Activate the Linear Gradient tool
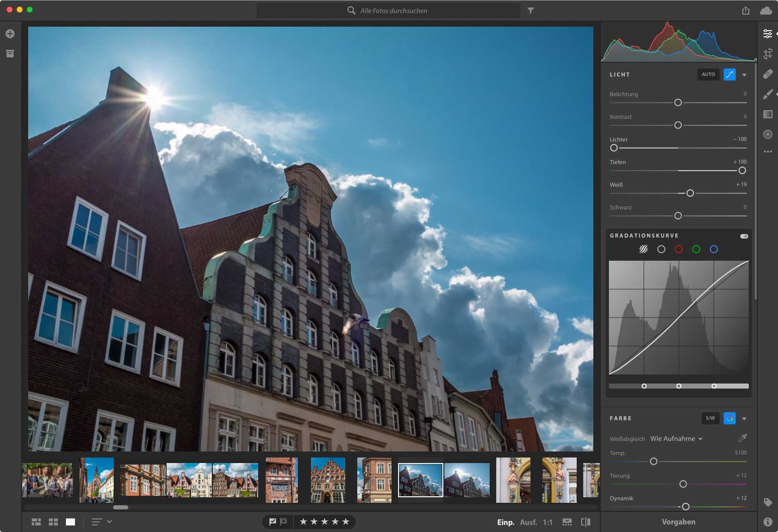Viewport: 778px width, 532px height. coord(767,114)
